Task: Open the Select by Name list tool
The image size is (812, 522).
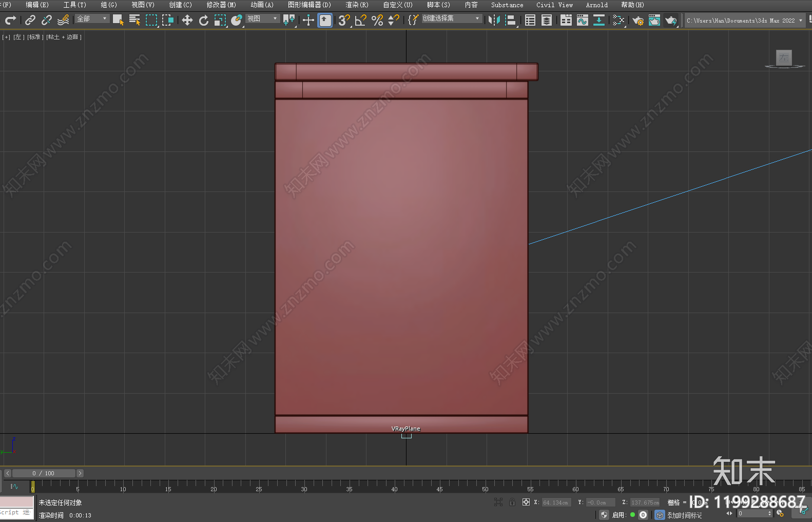Action: pyautogui.click(x=135, y=20)
